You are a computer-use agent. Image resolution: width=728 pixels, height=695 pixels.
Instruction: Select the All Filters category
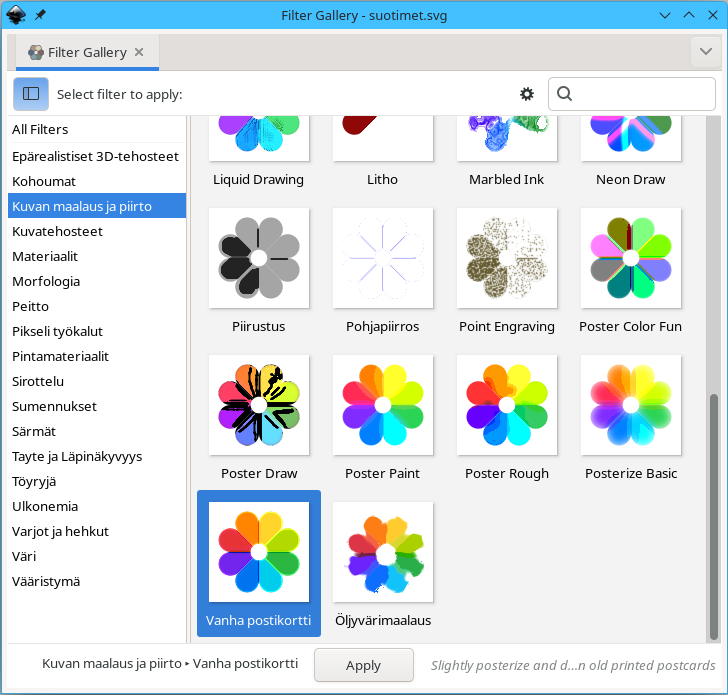point(40,129)
